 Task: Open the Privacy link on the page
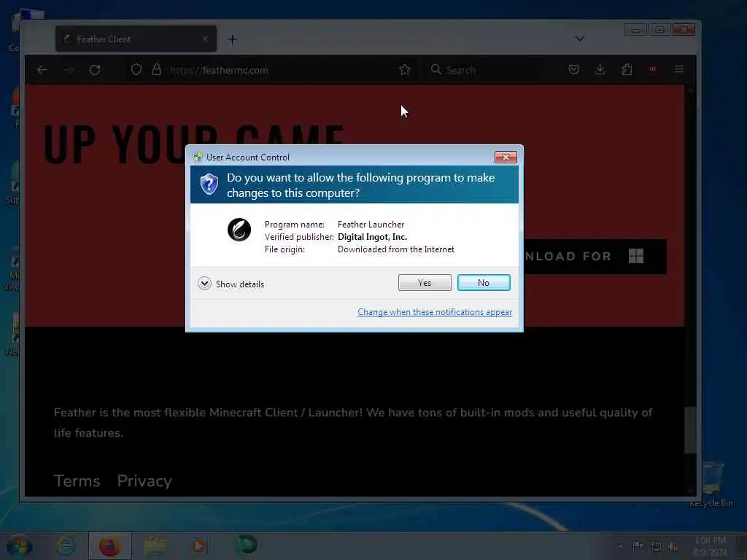144,481
